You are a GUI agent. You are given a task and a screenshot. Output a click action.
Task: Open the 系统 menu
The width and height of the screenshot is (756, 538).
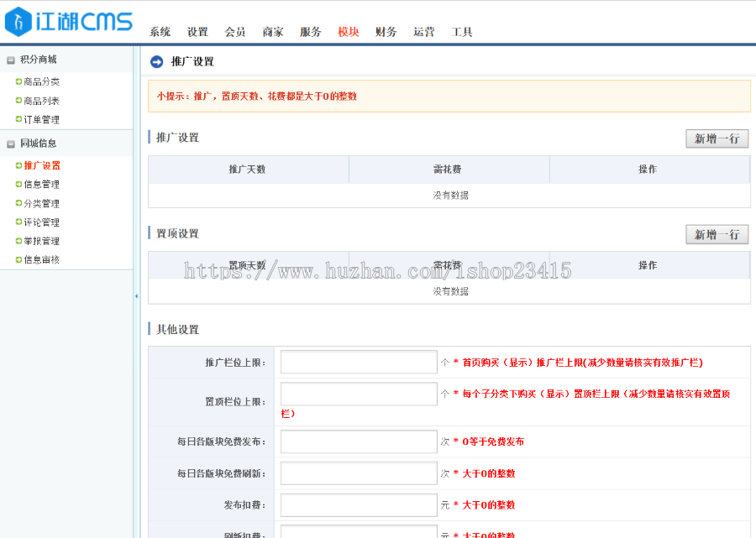tap(160, 32)
